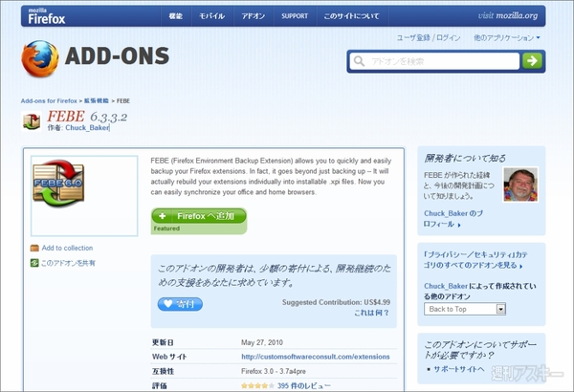Screen dimensions: 574x392
Task: Click Firefox 3.0 - 3.7a4pre compatibility text
Action: pos(274,371)
